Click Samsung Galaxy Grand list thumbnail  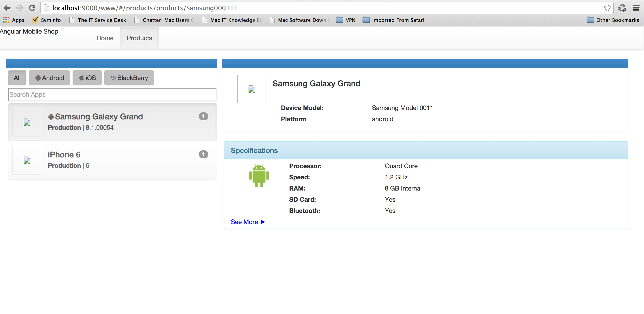(x=27, y=122)
